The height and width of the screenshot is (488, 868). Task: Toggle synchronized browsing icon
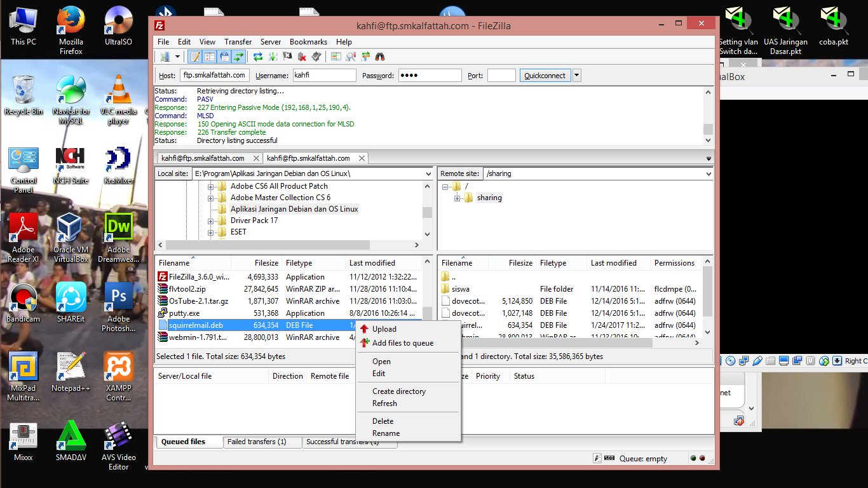pyautogui.click(x=365, y=57)
